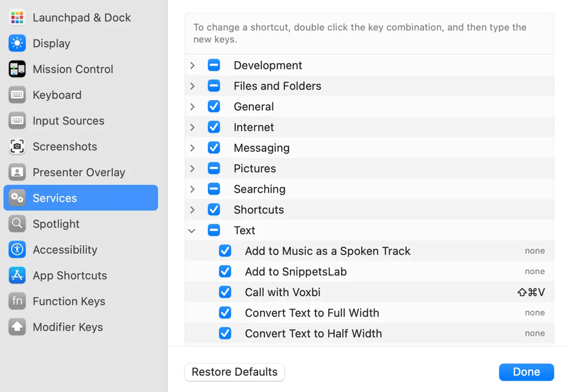Click the Presenter Overlay icon

[17, 172]
